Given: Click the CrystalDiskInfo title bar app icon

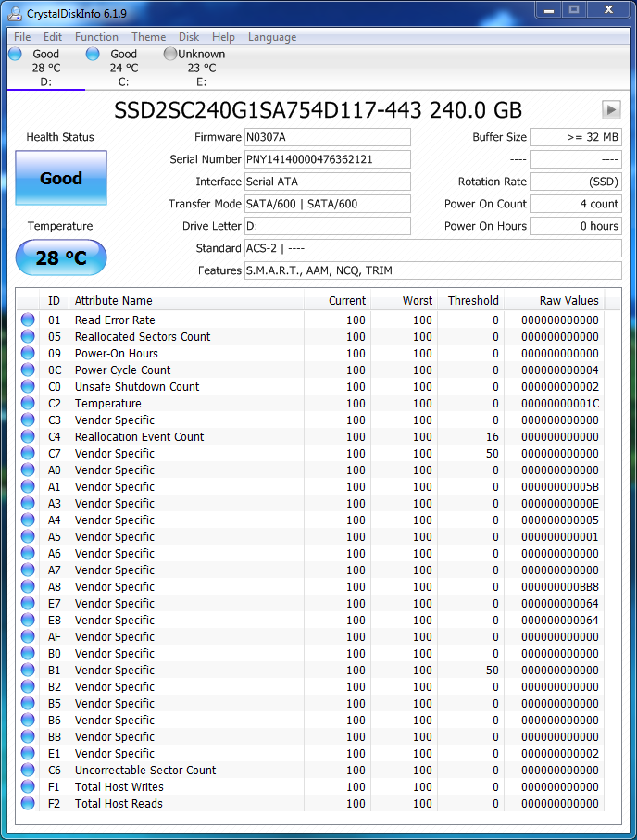Looking at the screenshot, I should click(x=14, y=10).
